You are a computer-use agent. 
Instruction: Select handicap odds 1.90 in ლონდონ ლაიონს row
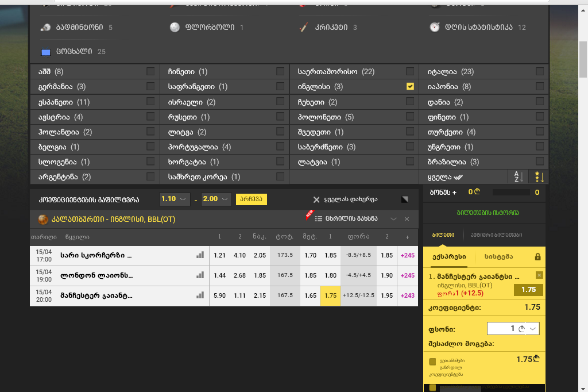click(x=386, y=275)
